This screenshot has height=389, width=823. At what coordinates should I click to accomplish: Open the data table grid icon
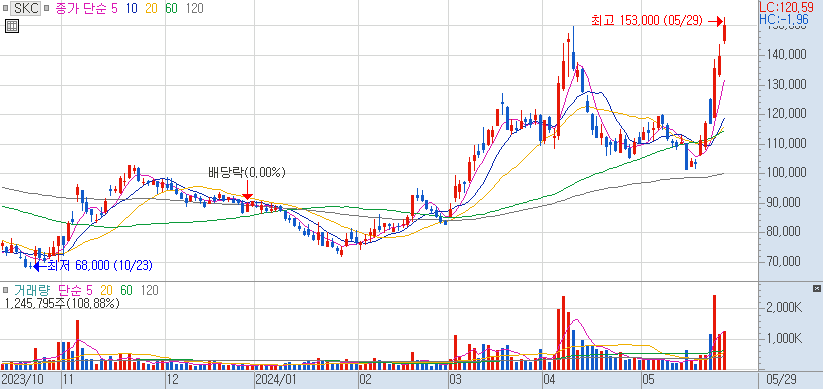(x=12, y=26)
